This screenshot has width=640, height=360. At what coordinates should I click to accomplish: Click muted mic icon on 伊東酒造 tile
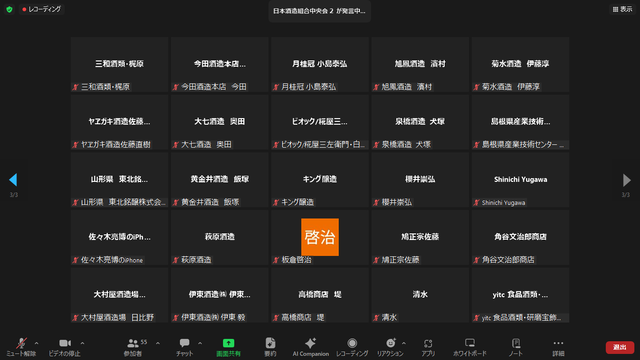pyautogui.click(x=176, y=318)
